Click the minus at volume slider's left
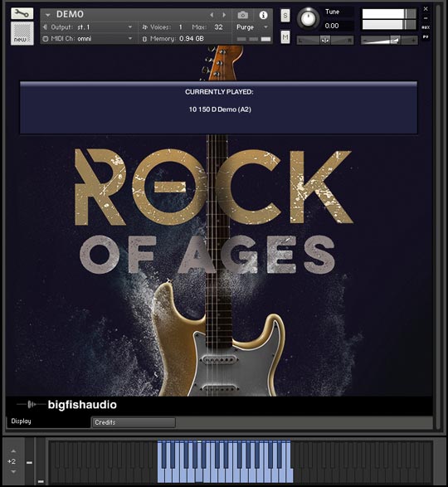The width and height of the screenshot is (448, 487). click(x=365, y=41)
